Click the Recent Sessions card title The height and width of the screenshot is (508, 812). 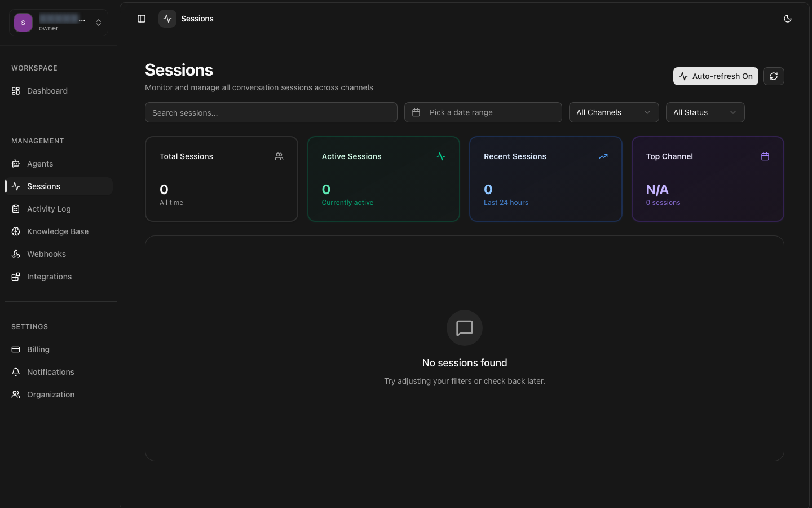(515, 156)
